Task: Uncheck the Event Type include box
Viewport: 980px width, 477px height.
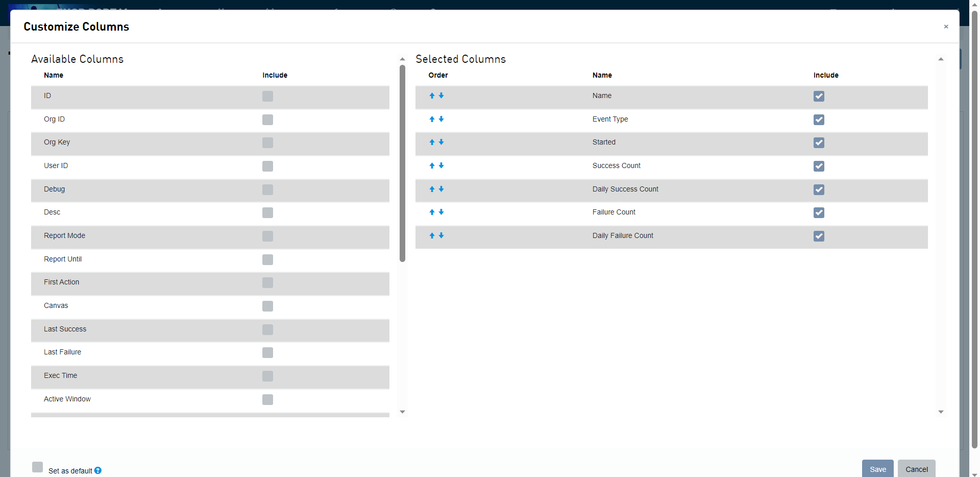Action: tap(819, 120)
